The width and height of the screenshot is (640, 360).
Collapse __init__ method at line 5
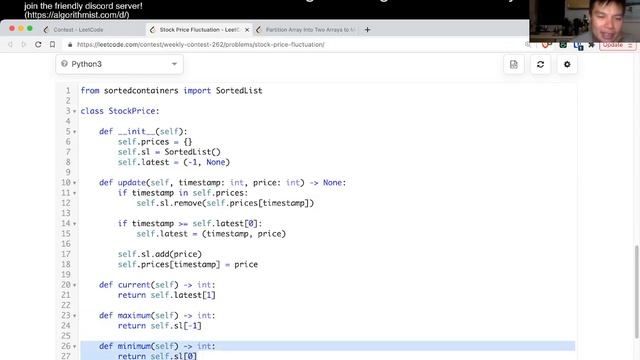(x=74, y=131)
